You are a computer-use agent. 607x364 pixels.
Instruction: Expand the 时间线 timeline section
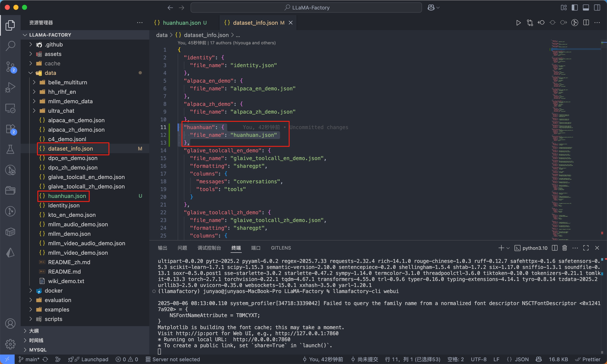pos(85,341)
